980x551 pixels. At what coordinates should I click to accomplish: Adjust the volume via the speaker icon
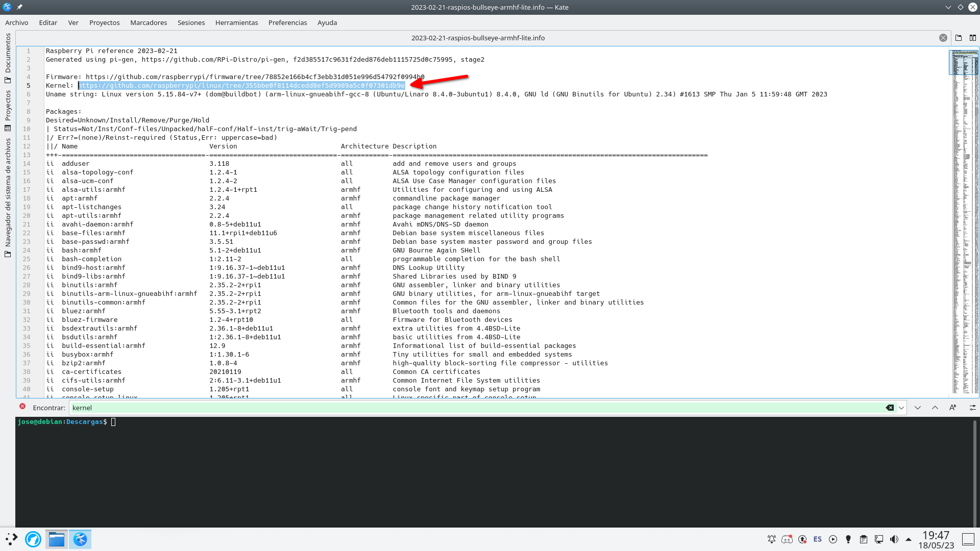(894, 539)
